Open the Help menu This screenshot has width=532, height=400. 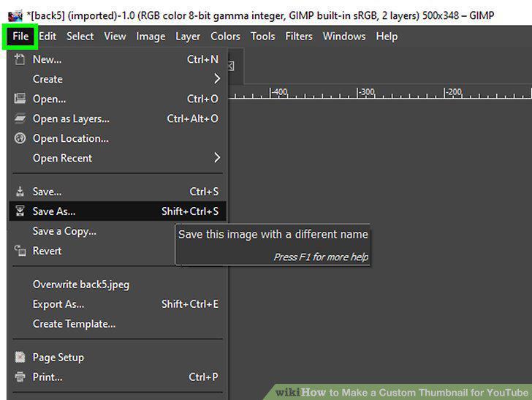point(387,37)
